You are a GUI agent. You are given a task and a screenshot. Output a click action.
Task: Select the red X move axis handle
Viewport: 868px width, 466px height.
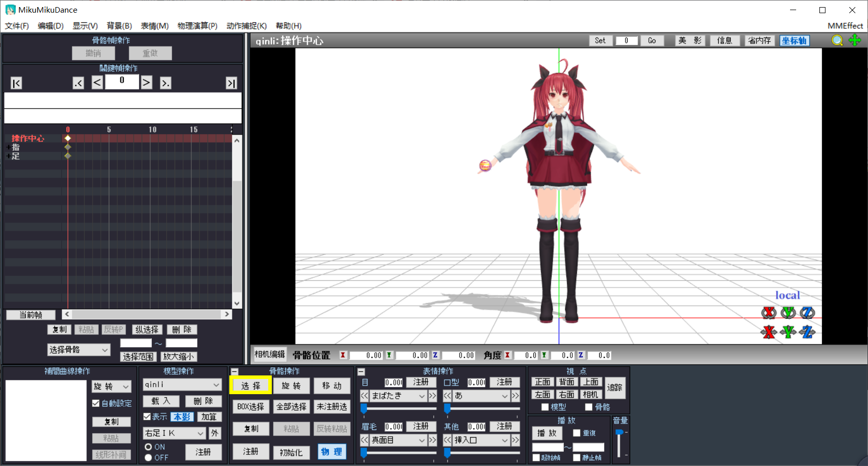tap(769, 332)
